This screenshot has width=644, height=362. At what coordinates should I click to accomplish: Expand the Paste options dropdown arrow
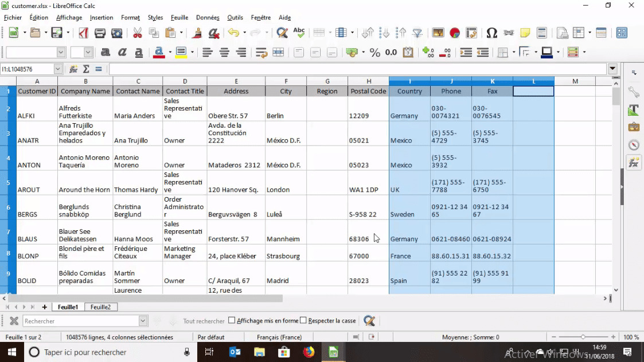(181, 33)
